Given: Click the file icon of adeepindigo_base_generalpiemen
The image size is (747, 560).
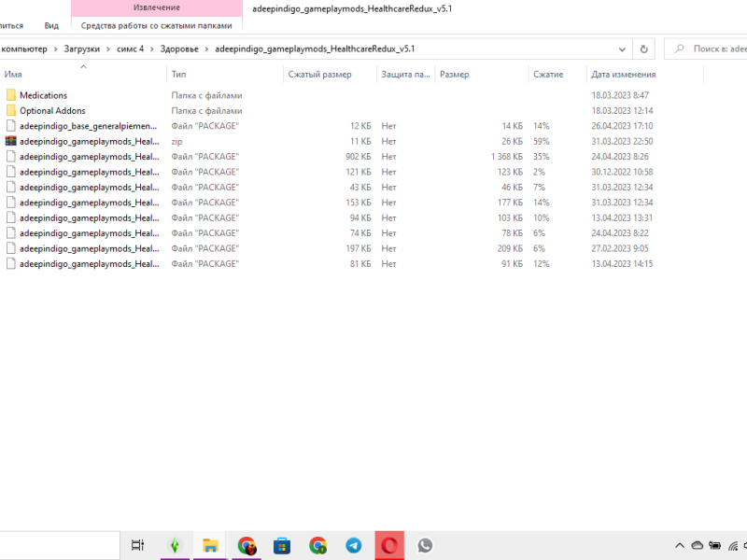Looking at the screenshot, I should click(11, 126).
